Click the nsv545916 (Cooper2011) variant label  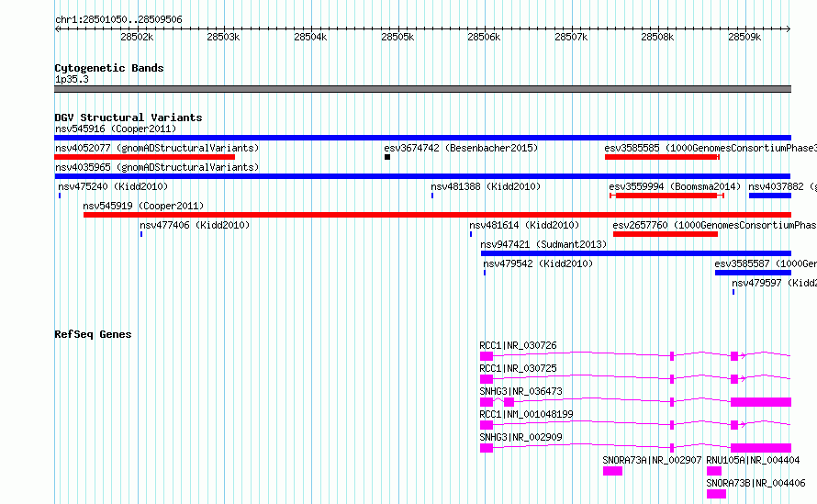116,129
